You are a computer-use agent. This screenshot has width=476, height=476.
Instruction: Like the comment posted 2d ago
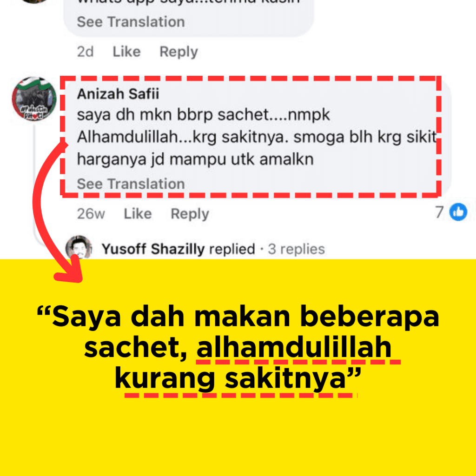(126, 52)
